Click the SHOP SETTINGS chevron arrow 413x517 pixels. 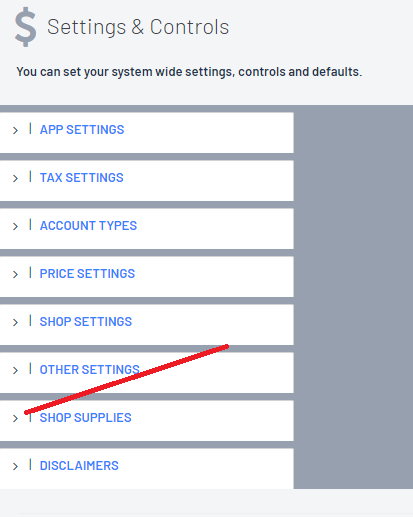15,322
